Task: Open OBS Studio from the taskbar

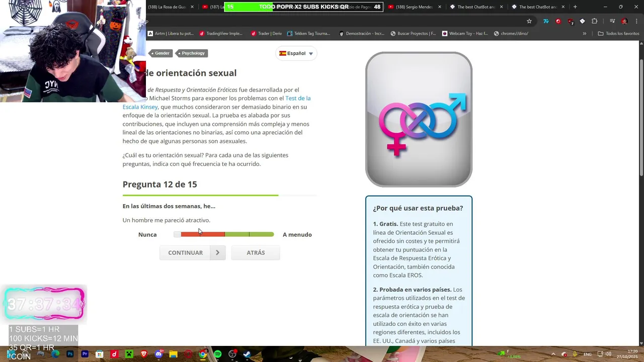Action: [x=232, y=354]
